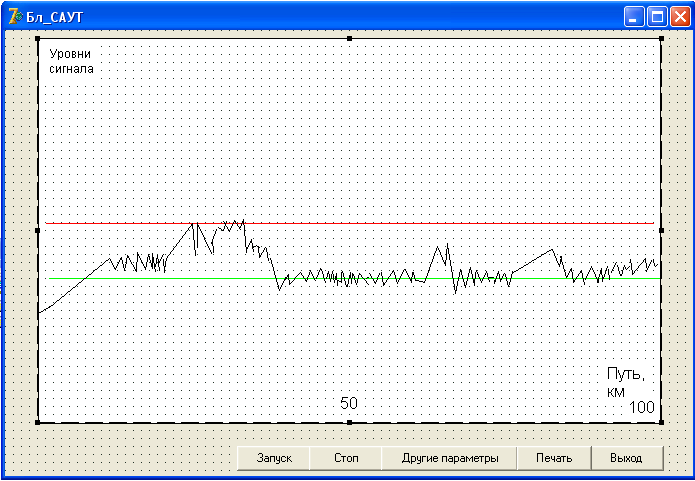Click the 'Путь, км' axis label
Viewport: 695px width, 481px height.
(x=625, y=382)
